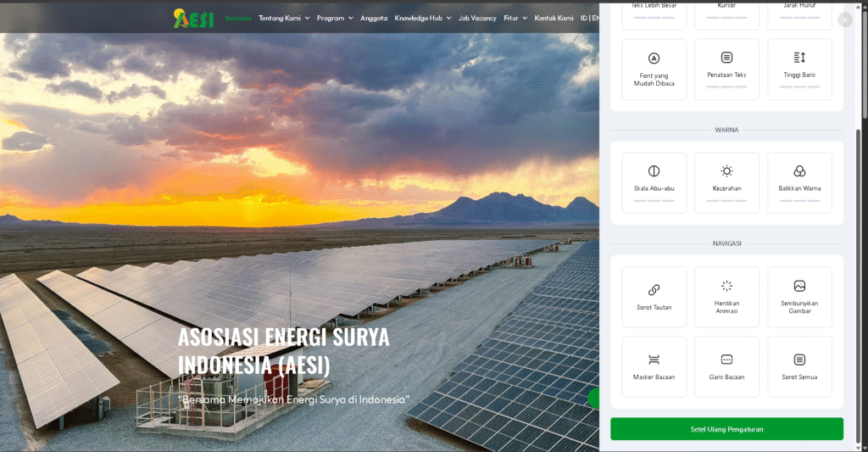The image size is (868, 452).
Task: Click the accessibility panel scrollbar
Action: (x=859, y=285)
